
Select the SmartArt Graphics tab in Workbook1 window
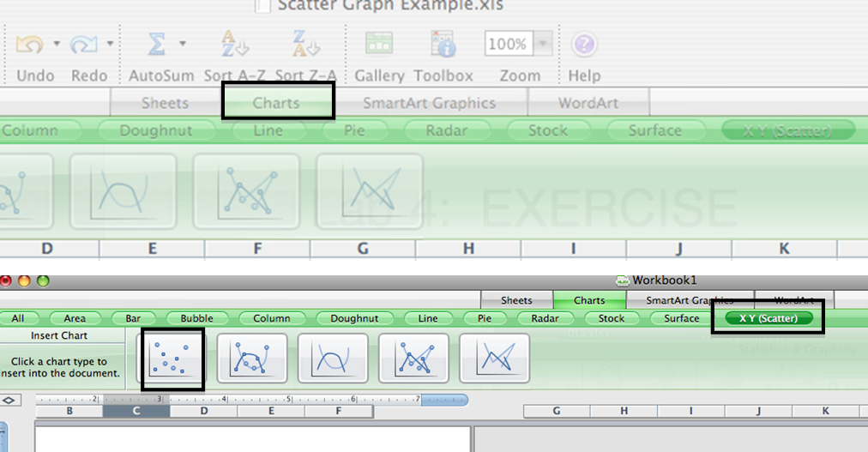pyautogui.click(x=690, y=300)
